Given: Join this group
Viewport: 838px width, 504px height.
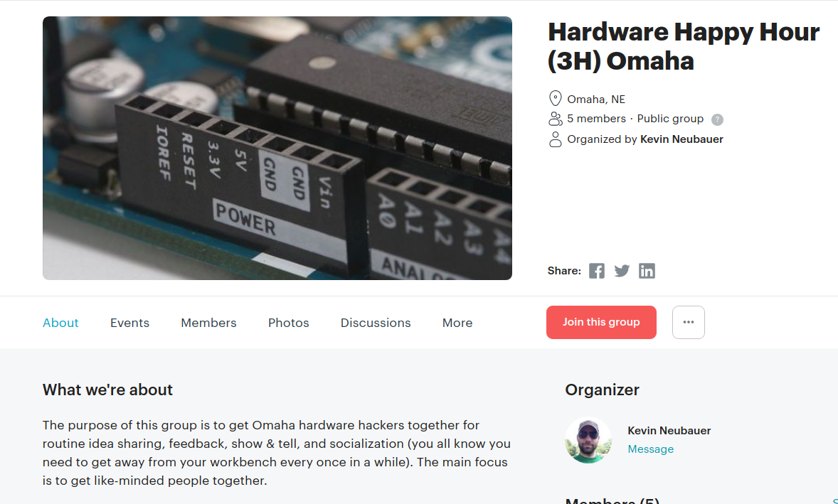Looking at the screenshot, I should (x=601, y=322).
